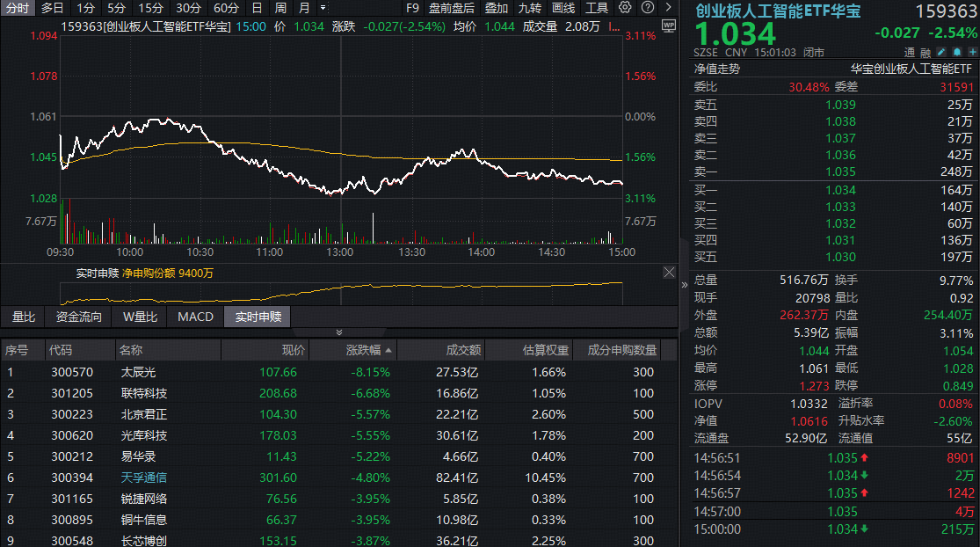
Task: Expand the toolbar overflow arrow at right
Action: click(668, 8)
